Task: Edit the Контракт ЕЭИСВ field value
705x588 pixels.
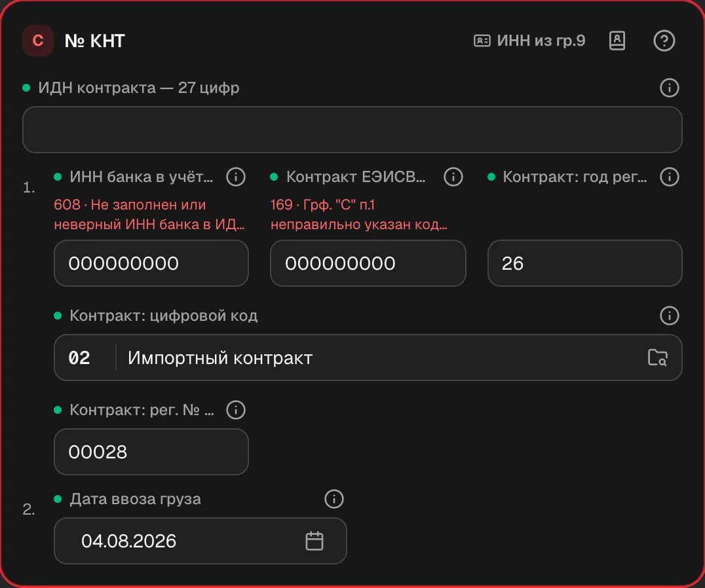Action: point(368,263)
